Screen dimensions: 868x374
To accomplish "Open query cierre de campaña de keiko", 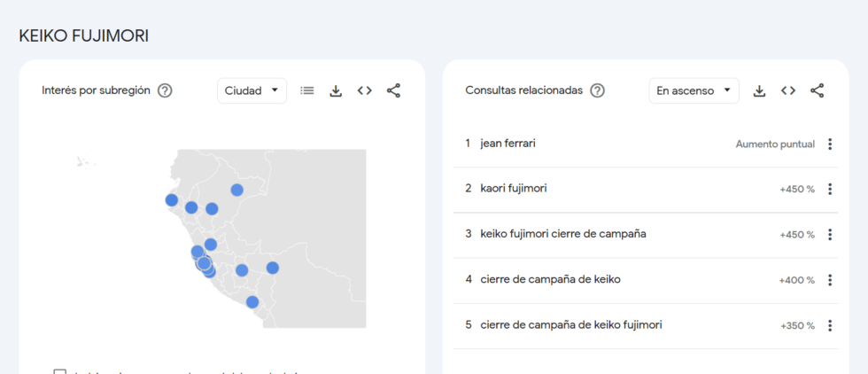I will point(550,280).
